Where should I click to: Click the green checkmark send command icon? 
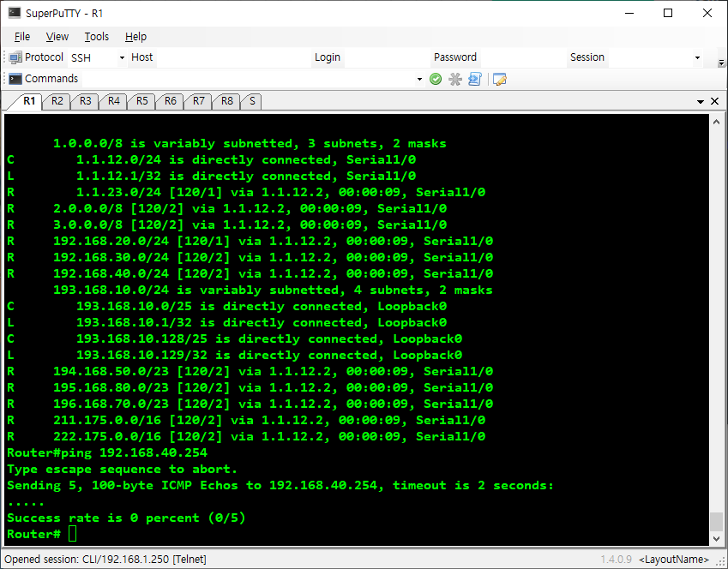436,80
